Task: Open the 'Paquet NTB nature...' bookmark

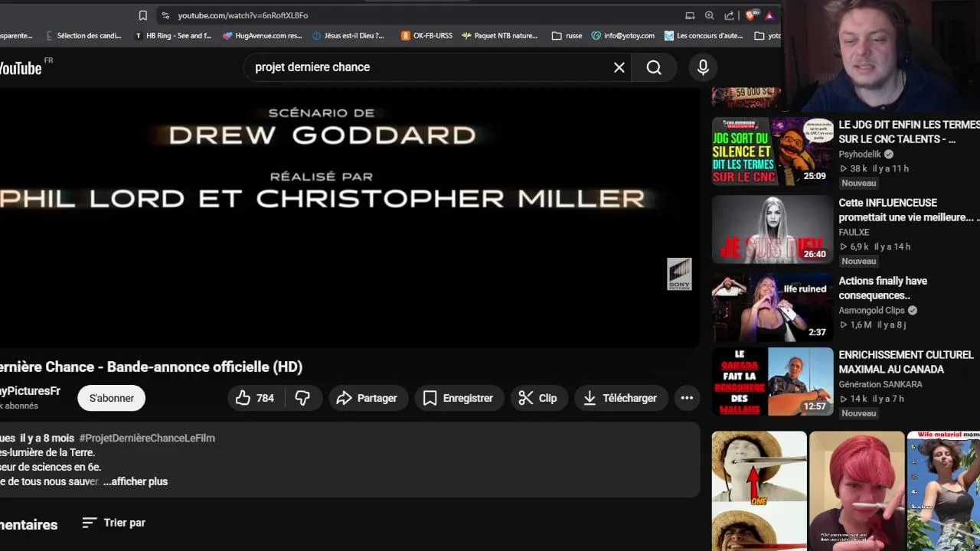Action: (x=500, y=35)
